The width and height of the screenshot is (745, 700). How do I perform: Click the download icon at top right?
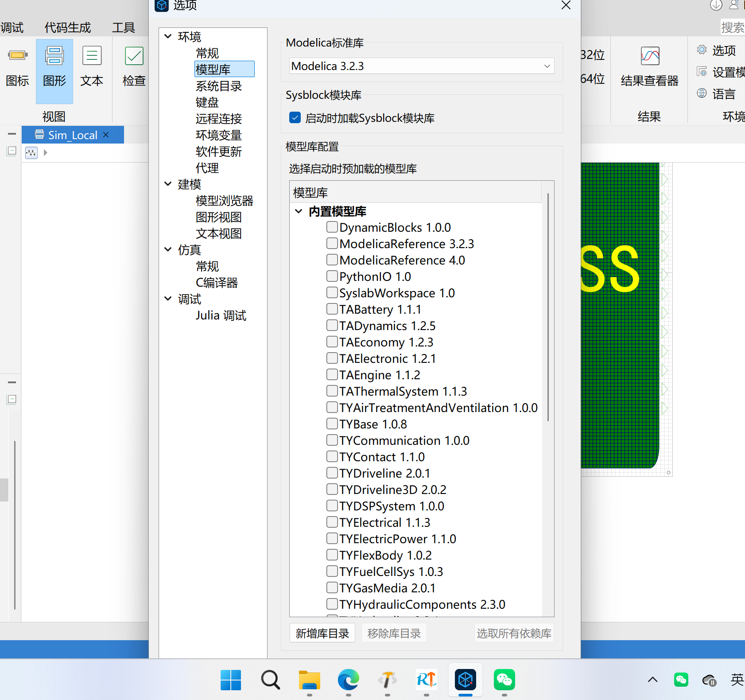click(716, 5)
